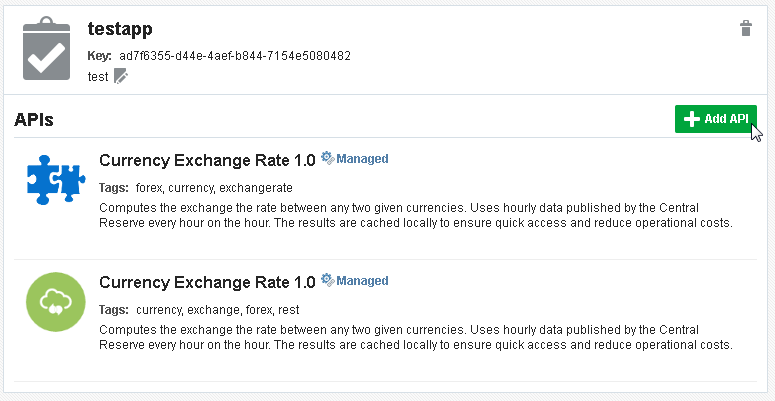Image resolution: width=775 pixels, height=401 pixels.
Task: Open the first Currency Exchange Rate 1.0 title
Action: (207, 159)
